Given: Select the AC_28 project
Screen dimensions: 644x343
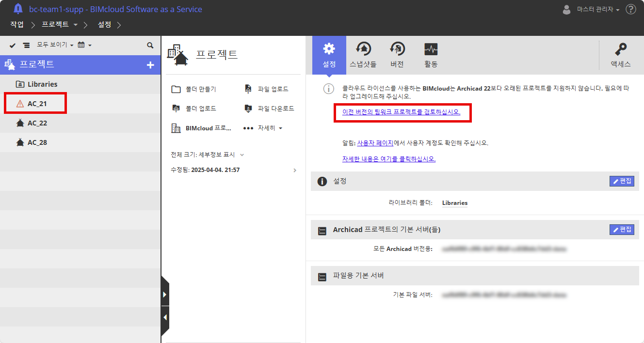Looking at the screenshot, I should coord(80,142).
